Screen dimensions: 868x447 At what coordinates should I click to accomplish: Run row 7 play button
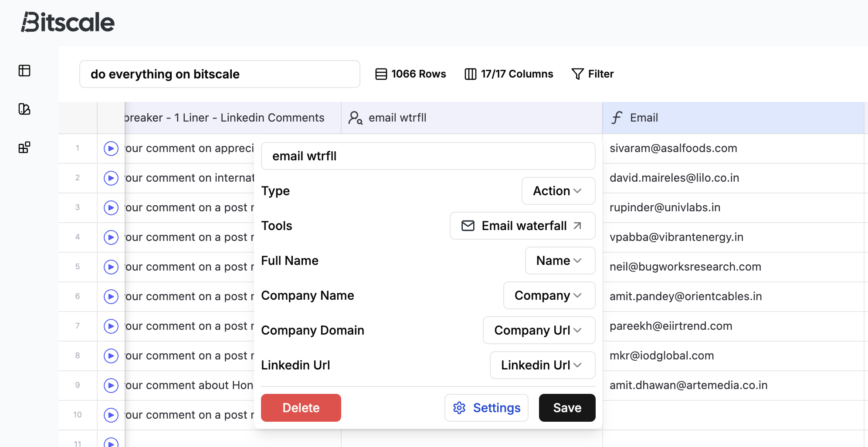(x=111, y=326)
